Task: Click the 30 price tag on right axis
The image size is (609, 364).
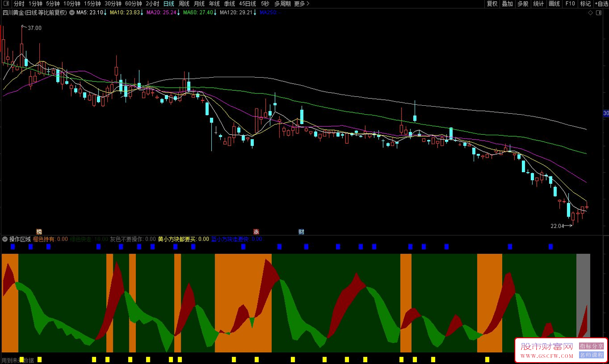Action: pos(606,113)
